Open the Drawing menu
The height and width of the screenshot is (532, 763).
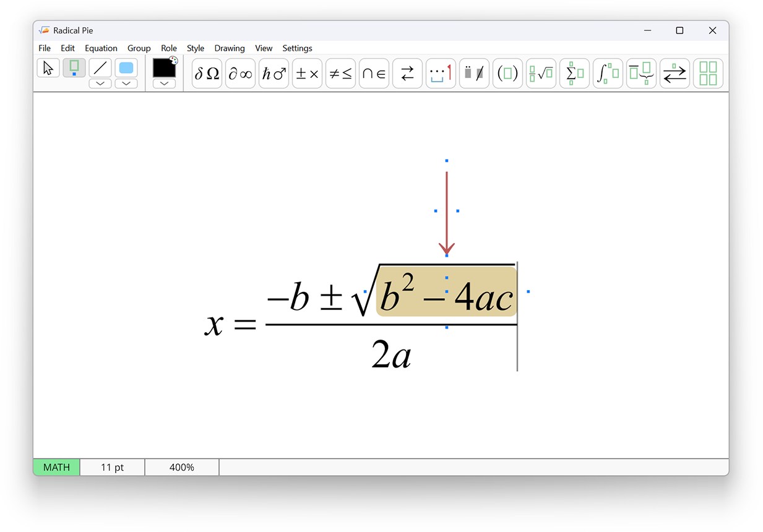coord(230,48)
